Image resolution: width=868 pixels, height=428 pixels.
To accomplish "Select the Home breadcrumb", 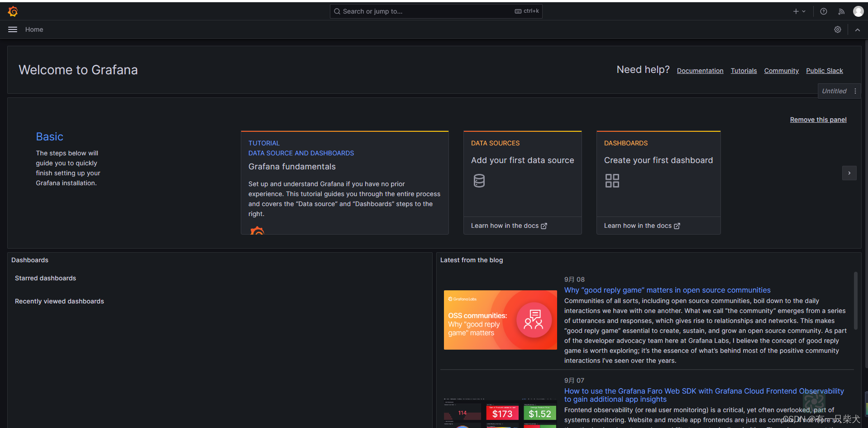I will coord(34,29).
